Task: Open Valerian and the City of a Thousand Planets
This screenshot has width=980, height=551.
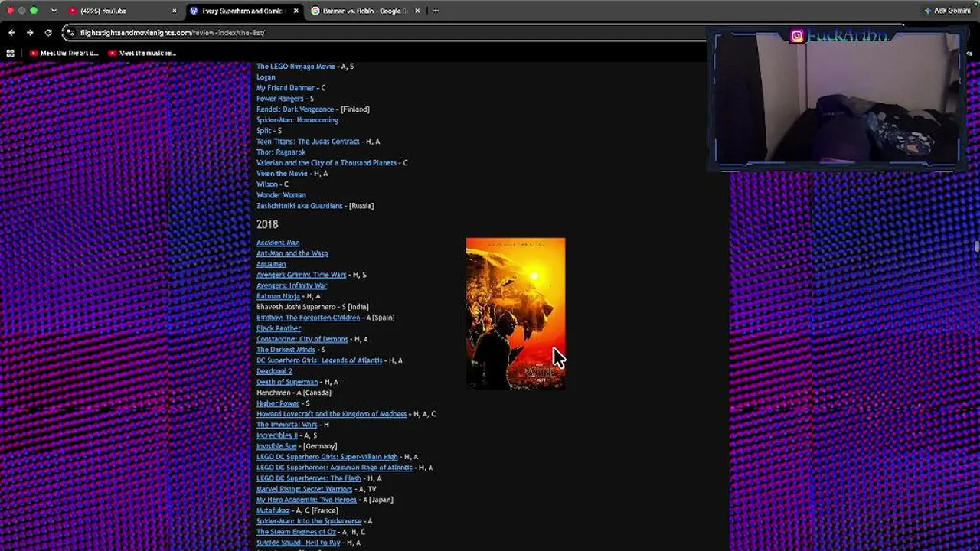Action: pyautogui.click(x=326, y=163)
